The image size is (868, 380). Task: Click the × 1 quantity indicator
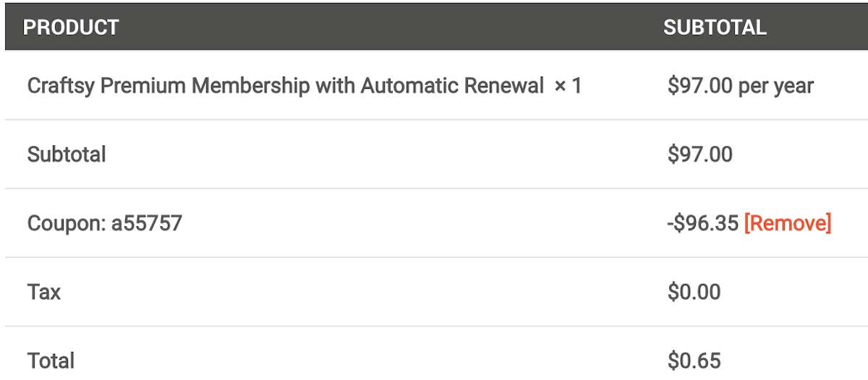click(568, 86)
